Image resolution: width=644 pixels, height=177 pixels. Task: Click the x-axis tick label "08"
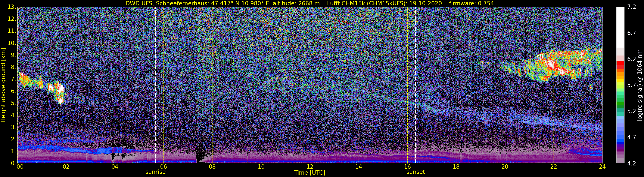(x=212, y=167)
